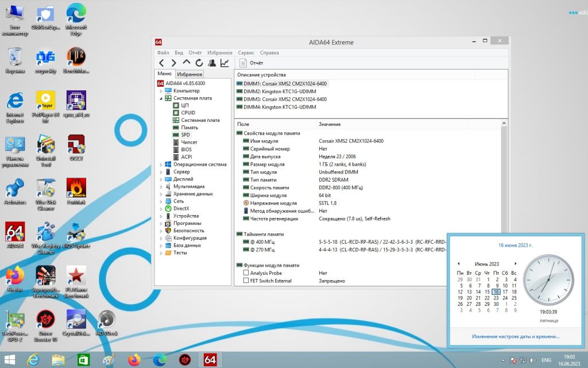This screenshot has width=588, height=368.
Task: Switch to the Избранное tab
Action: (x=189, y=74)
